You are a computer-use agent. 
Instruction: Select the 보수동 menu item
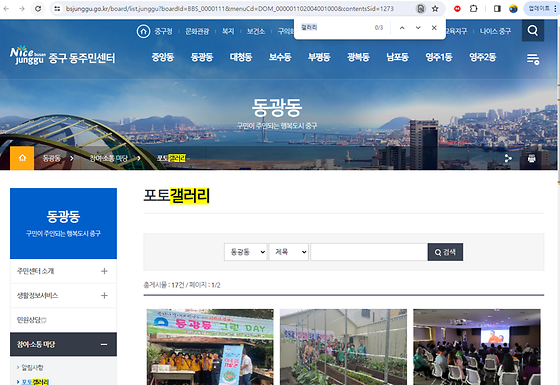click(280, 57)
